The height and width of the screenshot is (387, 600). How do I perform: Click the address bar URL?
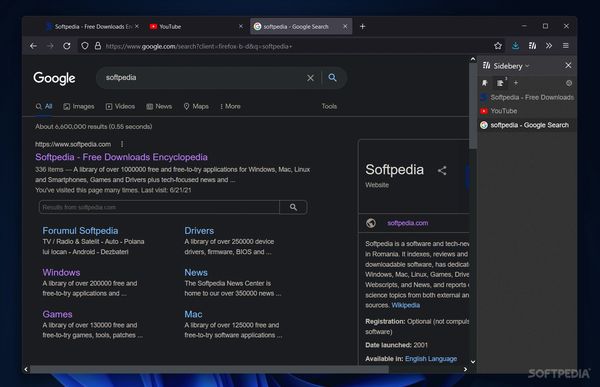coord(199,46)
